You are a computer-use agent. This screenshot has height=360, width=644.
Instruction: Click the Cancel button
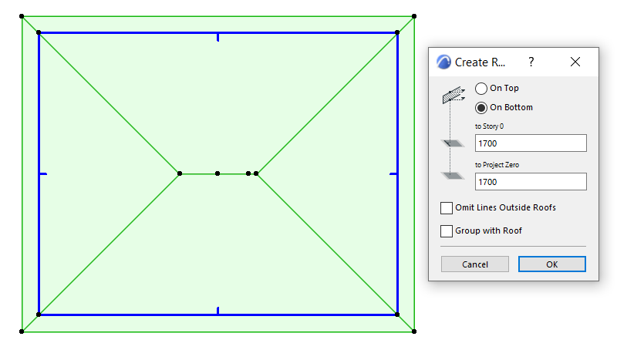[475, 264]
